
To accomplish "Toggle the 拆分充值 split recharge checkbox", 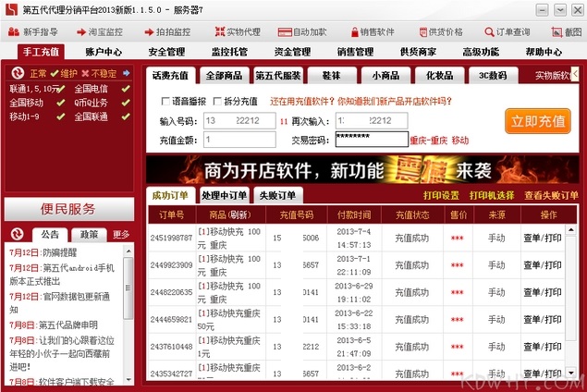I will [217, 102].
